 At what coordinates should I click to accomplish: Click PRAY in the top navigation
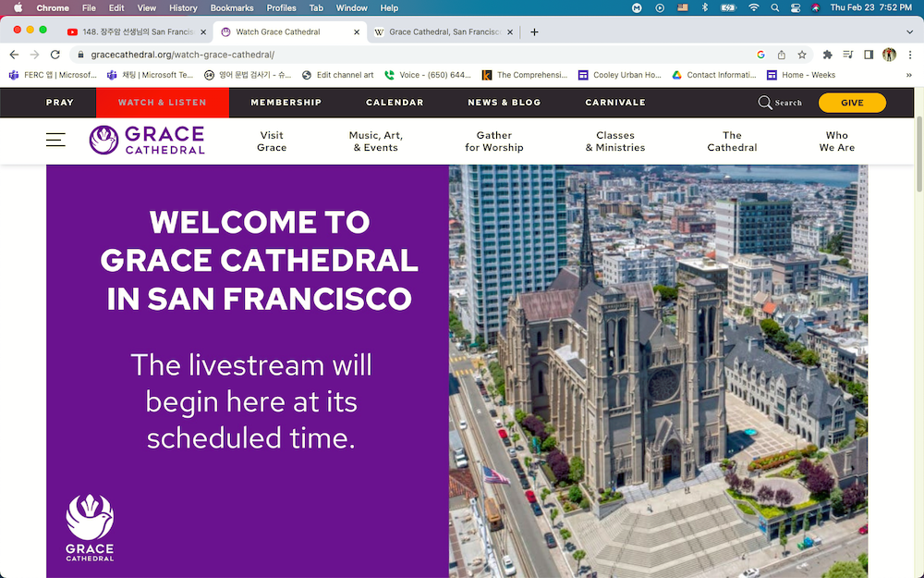click(x=60, y=103)
